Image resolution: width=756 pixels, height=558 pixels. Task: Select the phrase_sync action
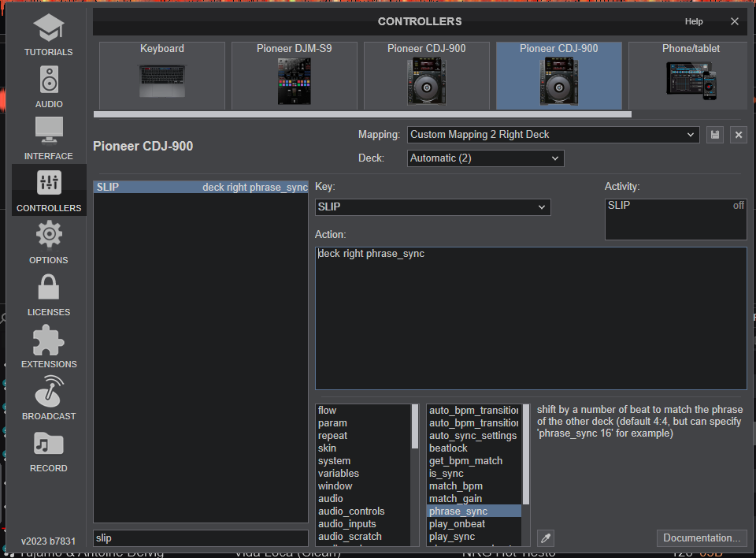point(474,511)
